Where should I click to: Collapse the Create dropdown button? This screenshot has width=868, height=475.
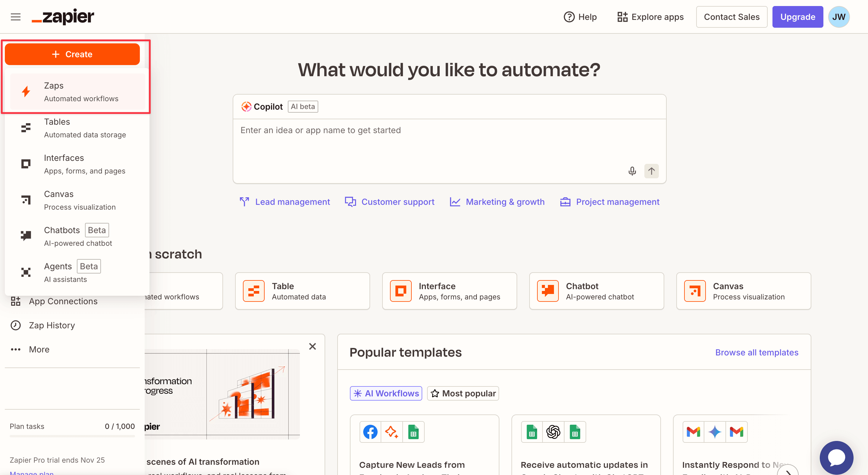point(72,54)
